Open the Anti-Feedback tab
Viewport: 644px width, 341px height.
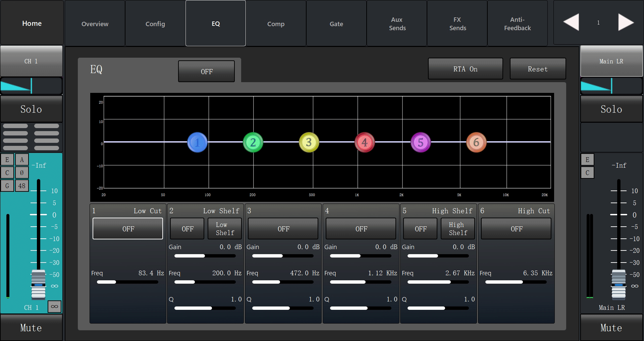517,23
